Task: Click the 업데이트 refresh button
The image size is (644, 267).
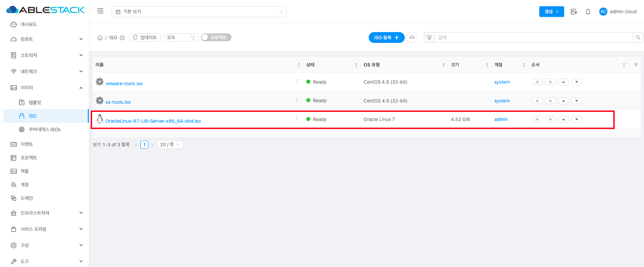Action: click(x=145, y=37)
